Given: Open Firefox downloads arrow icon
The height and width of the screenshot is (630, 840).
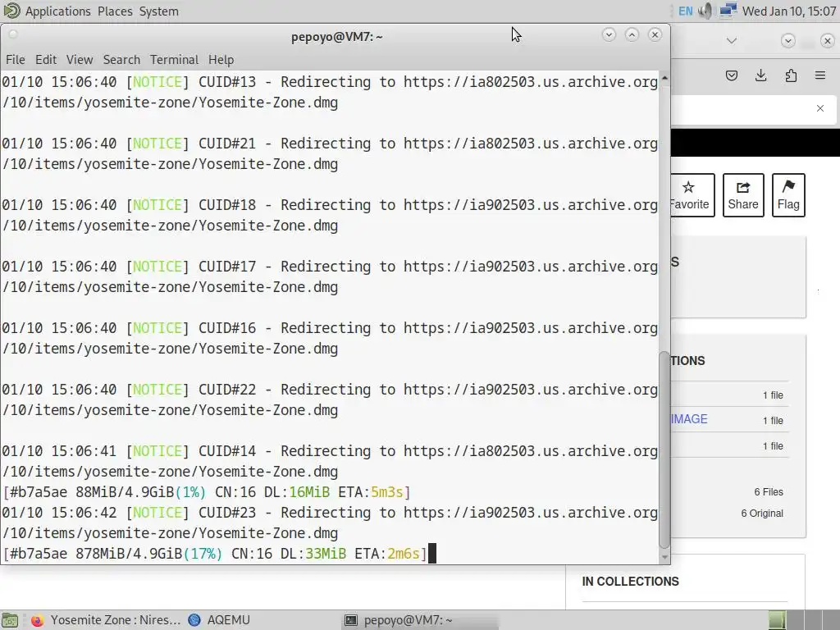Looking at the screenshot, I should [x=760, y=75].
